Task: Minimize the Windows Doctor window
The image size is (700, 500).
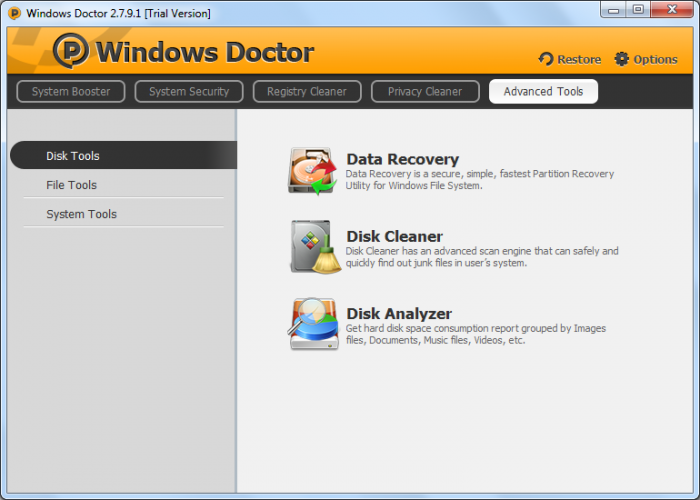Action: click(613, 9)
